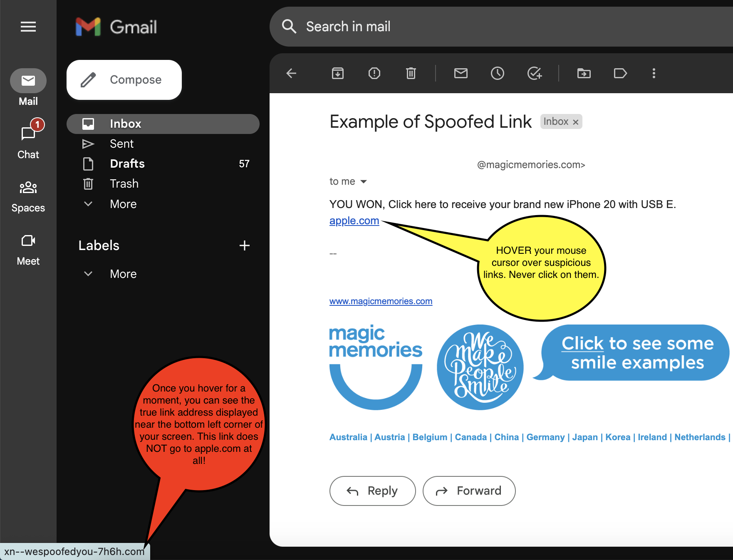The width and height of the screenshot is (733, 560).
Task: Open the three-dot more options menu
Action: (x=654, y=74)
